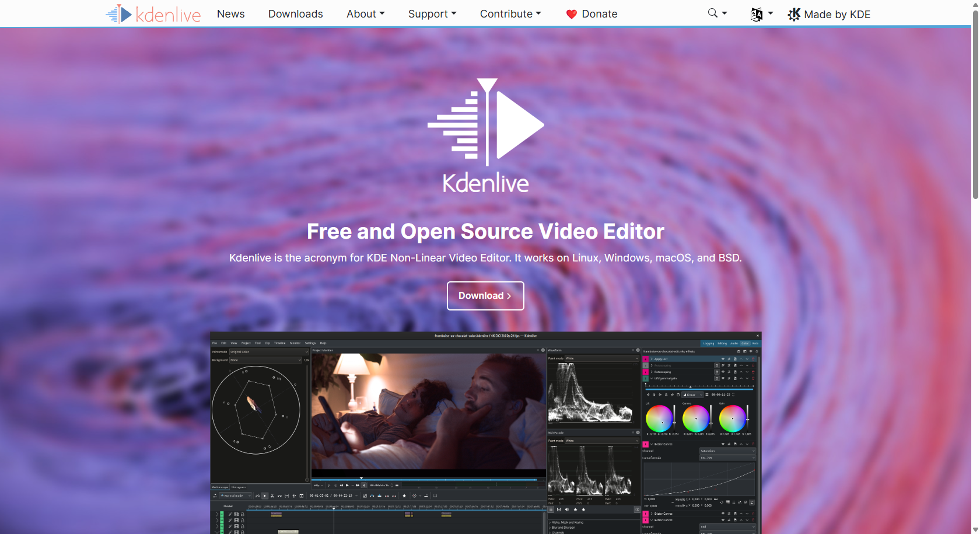Click the fast-rewind button in the Project Monitor
The width and height of the screenshot is (980, 534).
tap(342, 485)
